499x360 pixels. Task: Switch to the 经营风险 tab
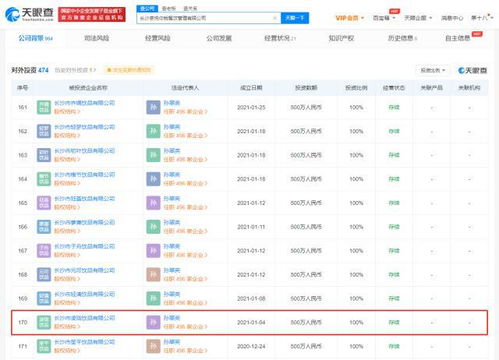click(x=158, y=38)
